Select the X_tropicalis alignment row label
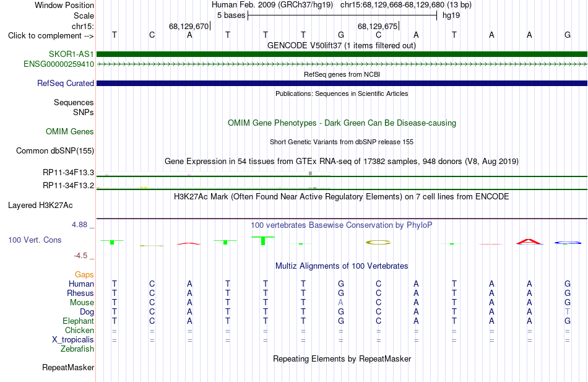The height and width of the screenshot is (382, 588). tap(73, 340)
